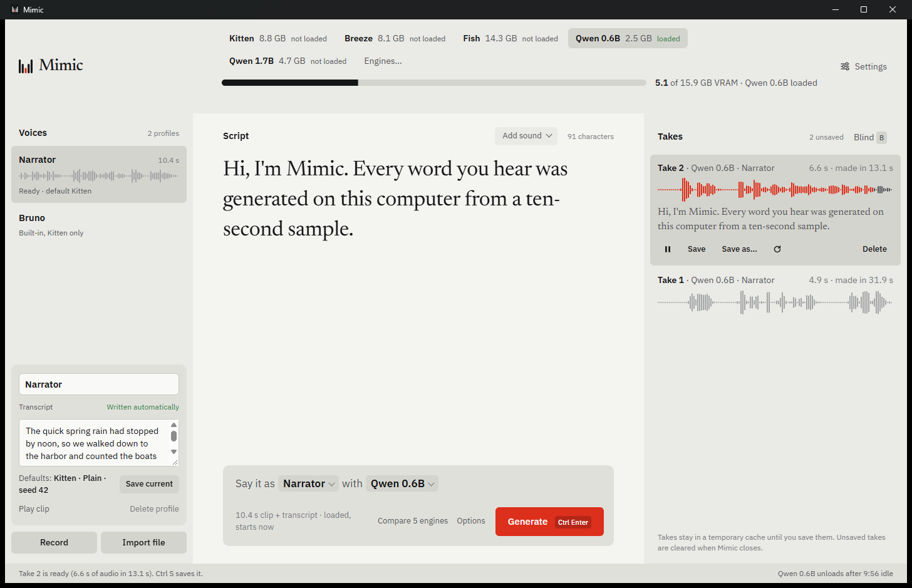The image size is (912, 588).
Task: Click the Narrator profile waveform preview
Action: click(99, 176)
